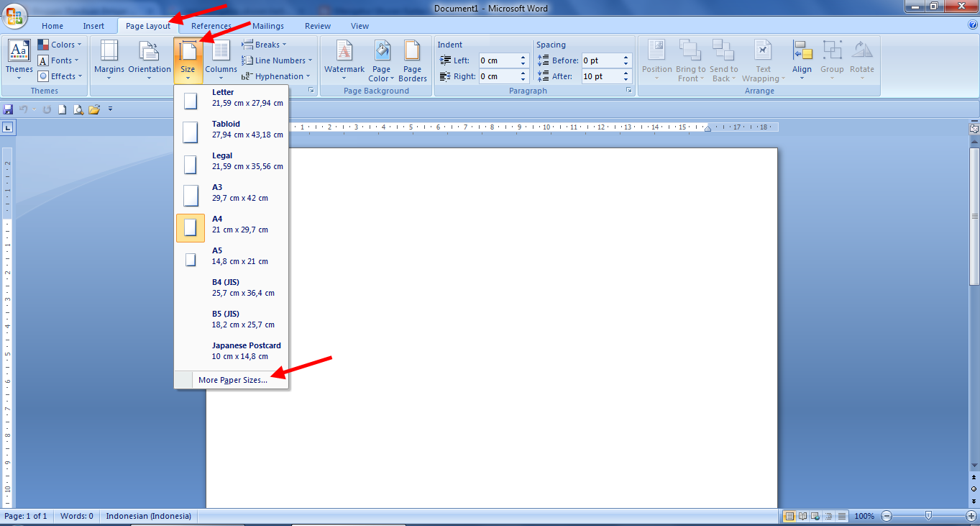Open Theme Colors dropdown
This screenshot has height=526, width=980.
pos(60,45)
